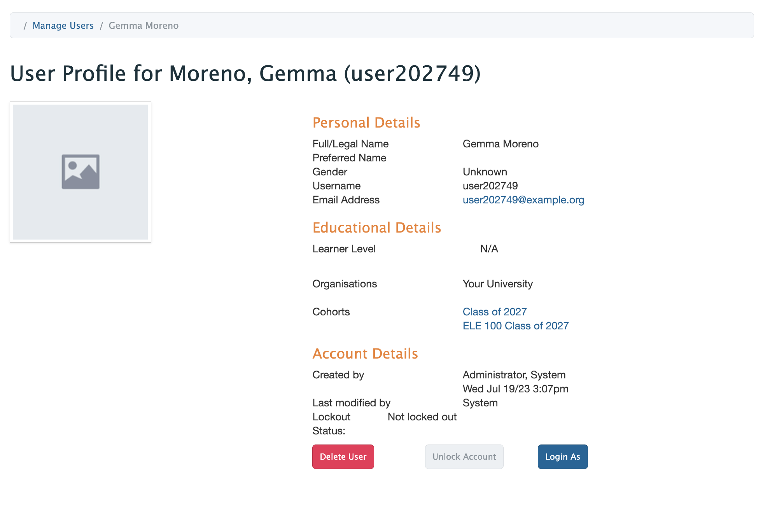Screen dimensions: 763x532
Task: Click the Personal Details section heading
Action: 366,123
